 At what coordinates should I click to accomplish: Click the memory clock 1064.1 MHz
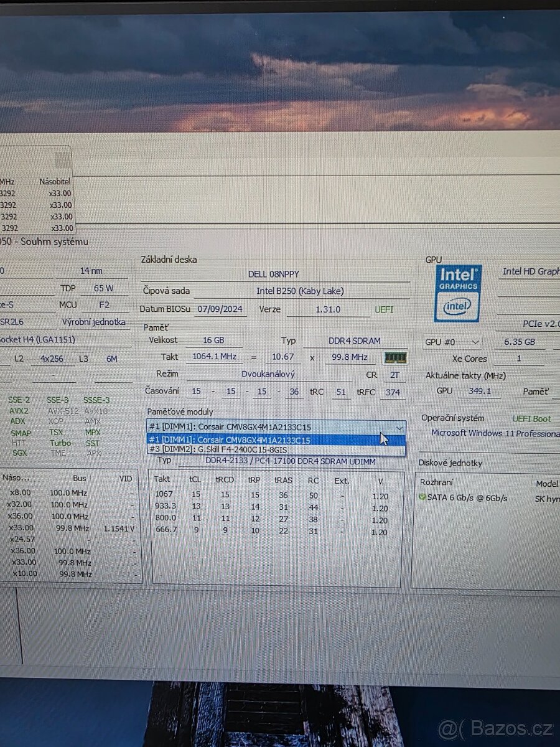215,357
